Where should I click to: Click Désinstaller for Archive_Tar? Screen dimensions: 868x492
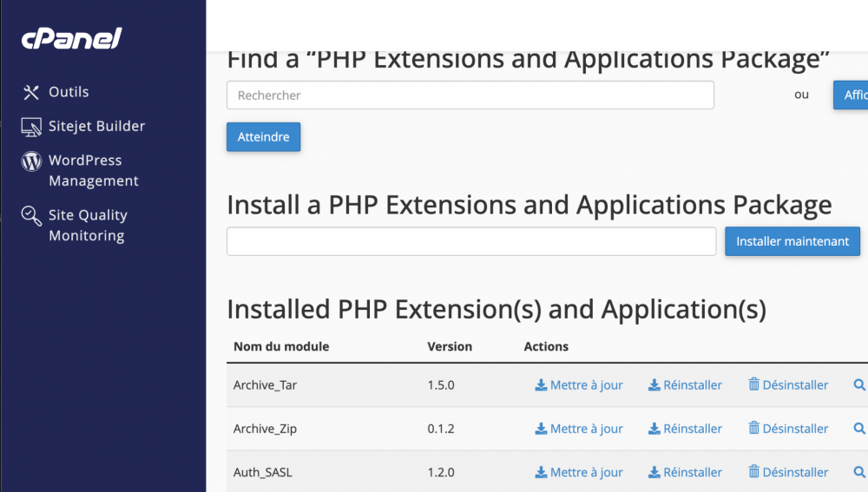tap(788, 385)
